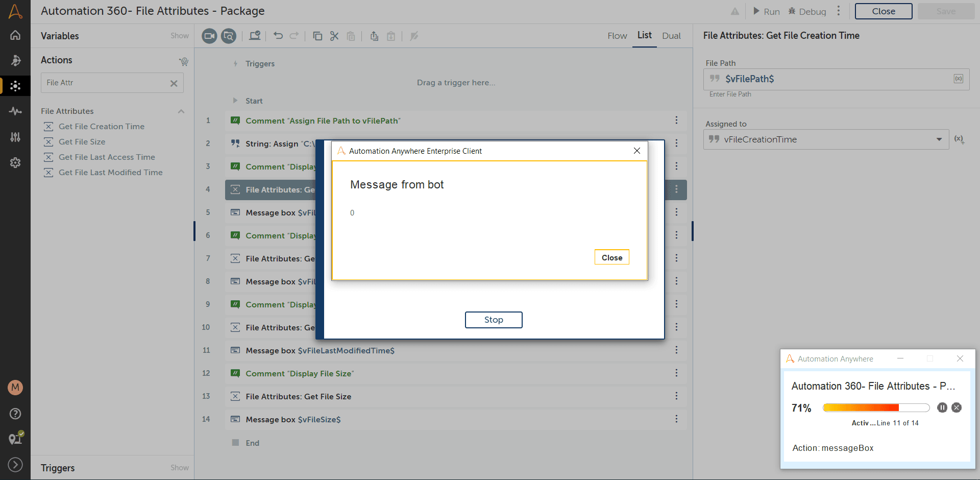Expand the sidebar with the arrow icon
The width and height of the screenshot is (980, 480).
[x=15, y=464]
